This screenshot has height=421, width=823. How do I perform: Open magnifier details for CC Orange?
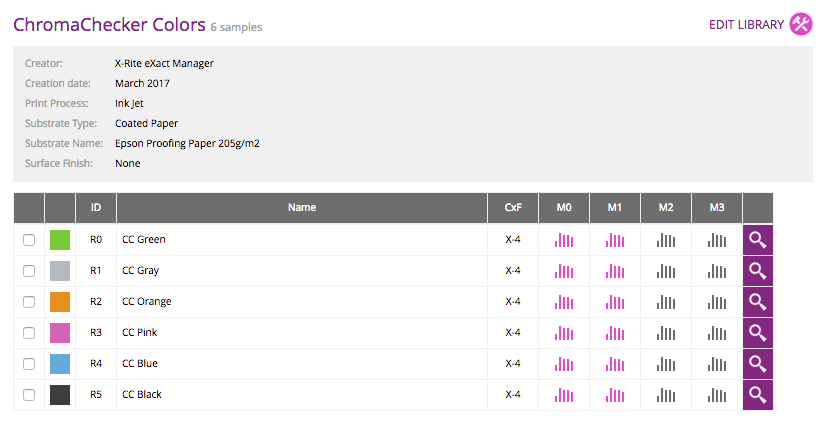(x=757, y=302)
